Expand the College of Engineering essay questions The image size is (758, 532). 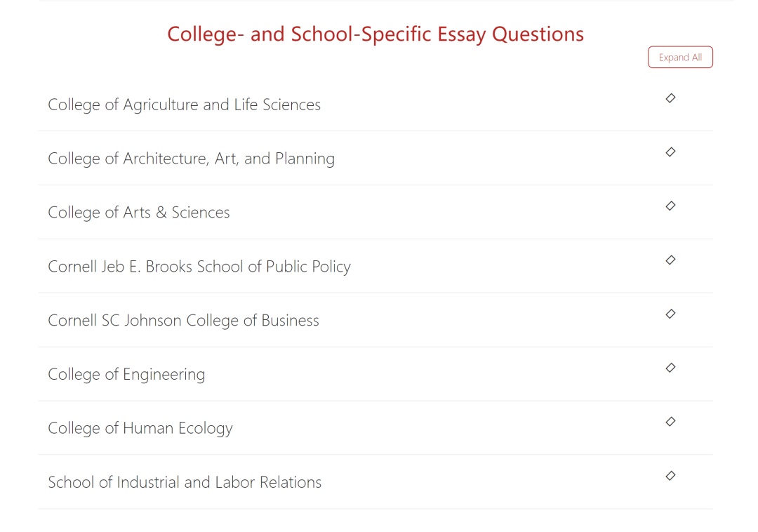(x=126, y=375)
